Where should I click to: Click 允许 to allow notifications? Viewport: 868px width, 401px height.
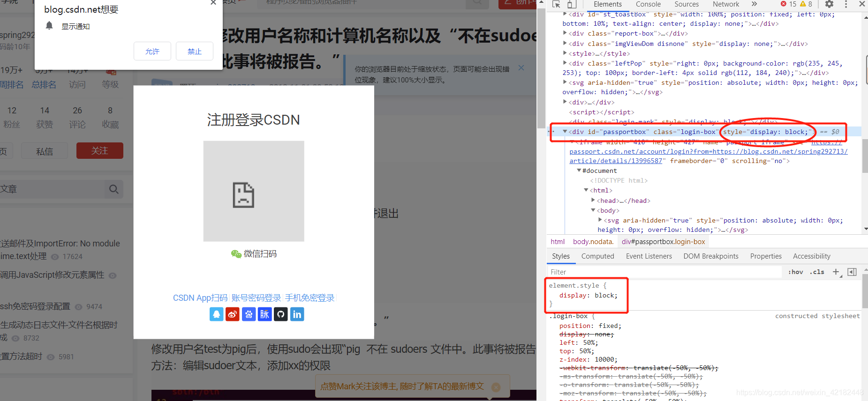click(152, 51)
